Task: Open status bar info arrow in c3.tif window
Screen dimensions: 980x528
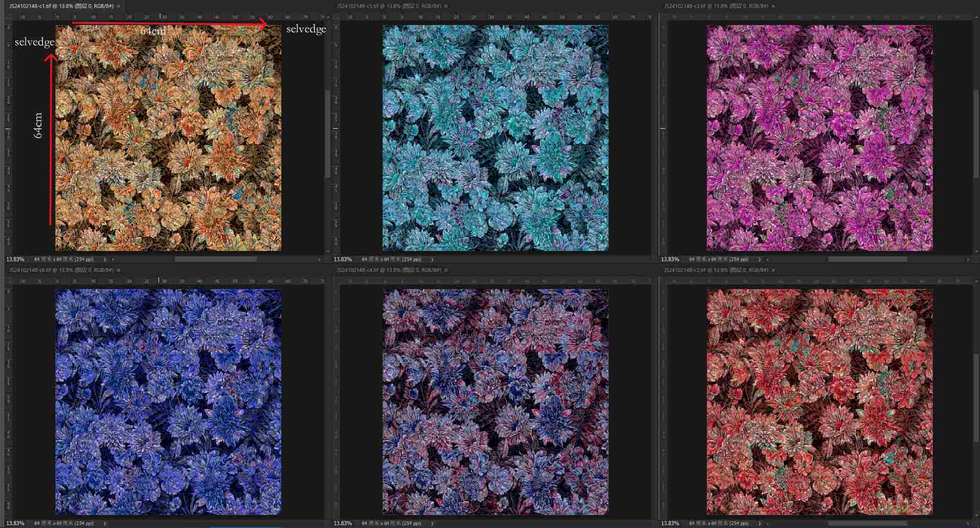Action: (x=759, y=259)
